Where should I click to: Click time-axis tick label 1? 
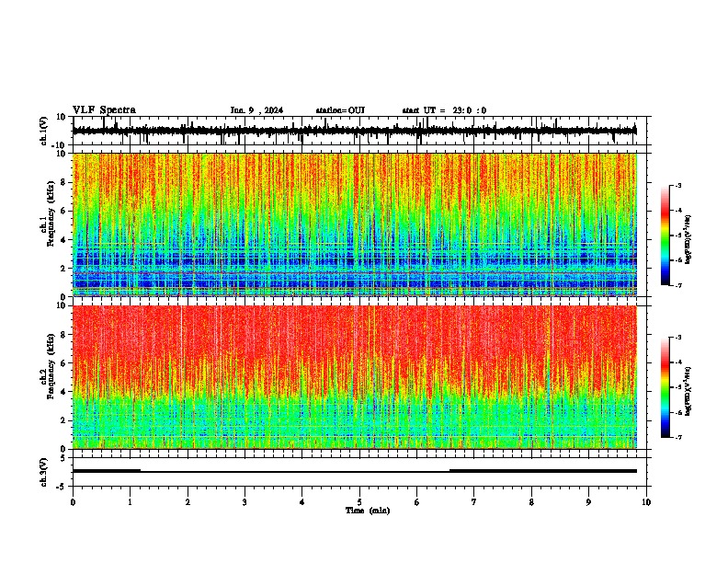pyautogui.click(x=130, y=502)
